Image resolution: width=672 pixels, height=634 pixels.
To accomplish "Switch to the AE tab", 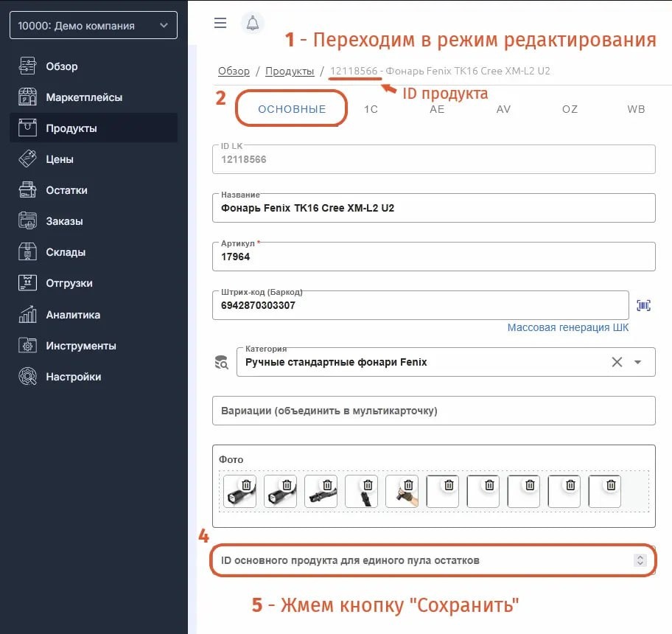I will coord(437,109).
